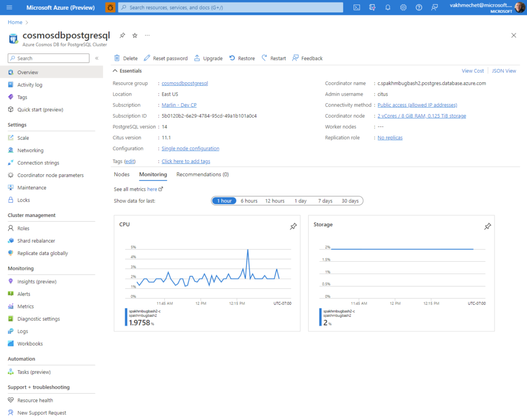527x420 pixels.
Task: Click the orange bug report icon
Action: (110, 7)
